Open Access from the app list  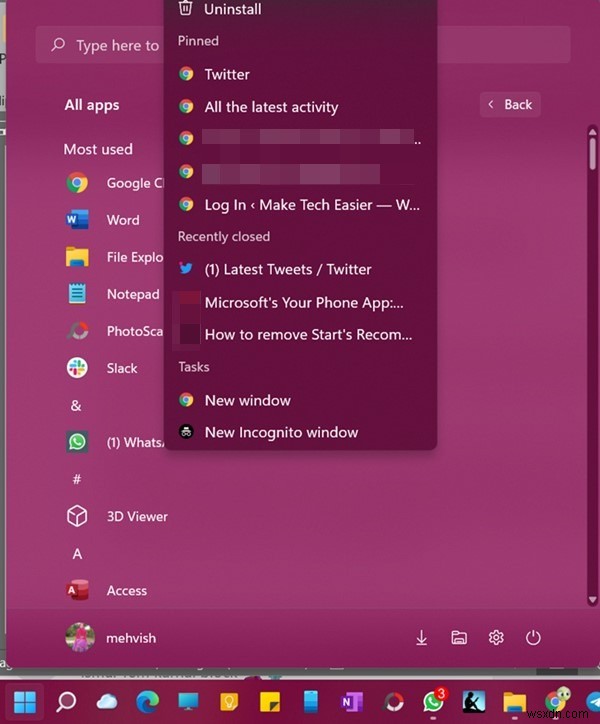109,591
